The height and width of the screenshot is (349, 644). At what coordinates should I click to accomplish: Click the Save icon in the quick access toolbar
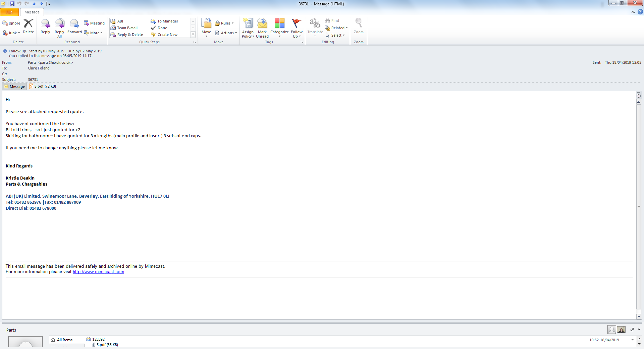click(x=12, y=4)
